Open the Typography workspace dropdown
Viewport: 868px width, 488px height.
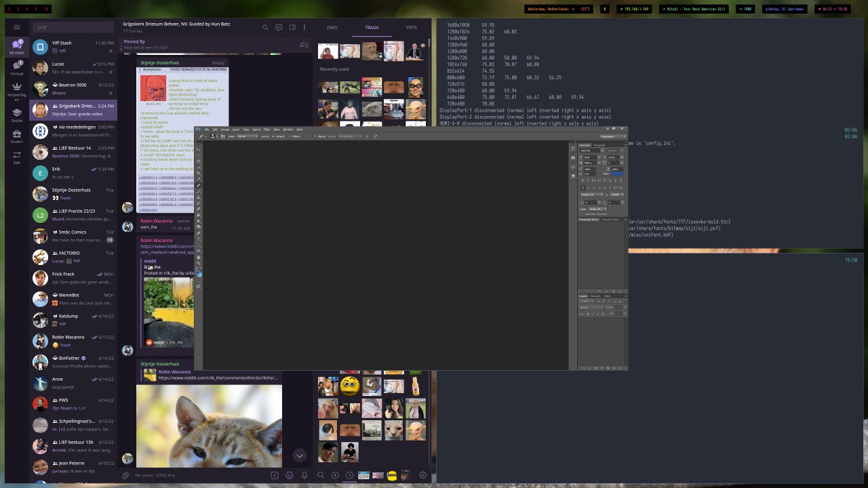(612, 136)
